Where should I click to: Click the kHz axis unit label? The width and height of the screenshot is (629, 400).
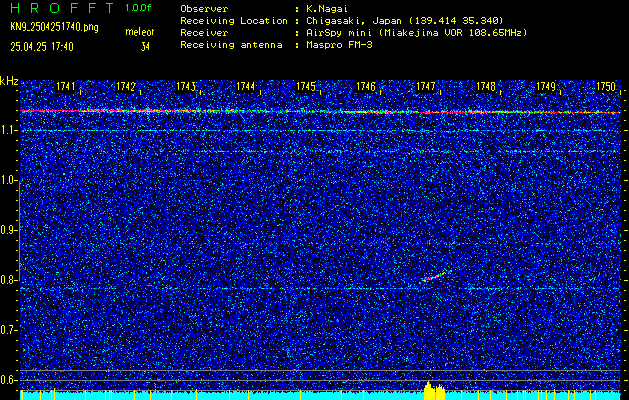[x=9, y=81]
